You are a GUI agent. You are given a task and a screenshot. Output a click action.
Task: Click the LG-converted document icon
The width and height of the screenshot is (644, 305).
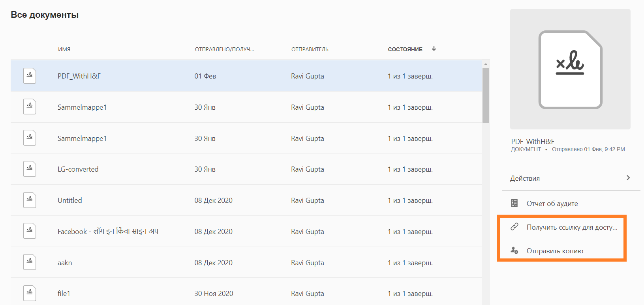(x=30, y=169)
